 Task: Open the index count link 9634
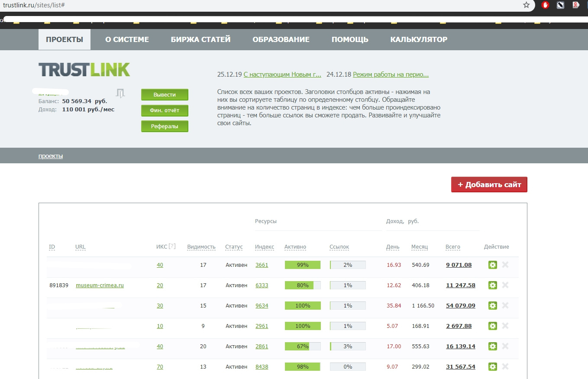tap(262, 305)
